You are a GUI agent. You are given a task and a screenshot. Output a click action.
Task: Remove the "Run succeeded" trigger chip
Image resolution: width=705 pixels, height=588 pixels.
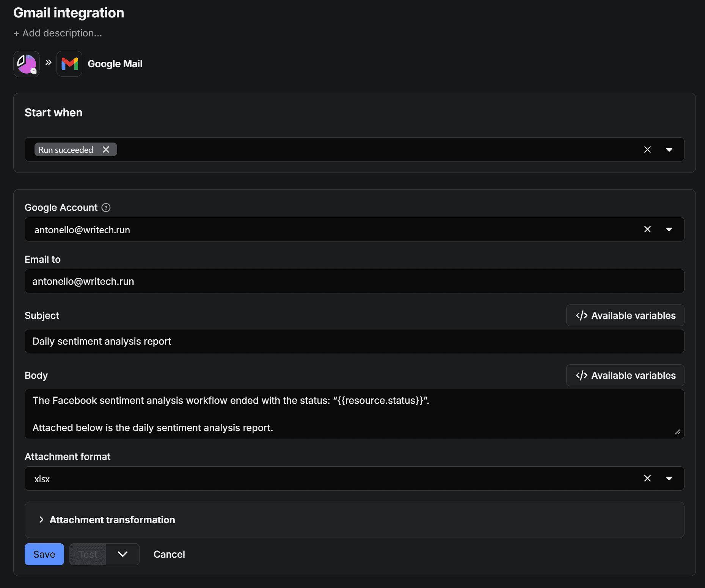pyautogui.click(x=106, y=149)
